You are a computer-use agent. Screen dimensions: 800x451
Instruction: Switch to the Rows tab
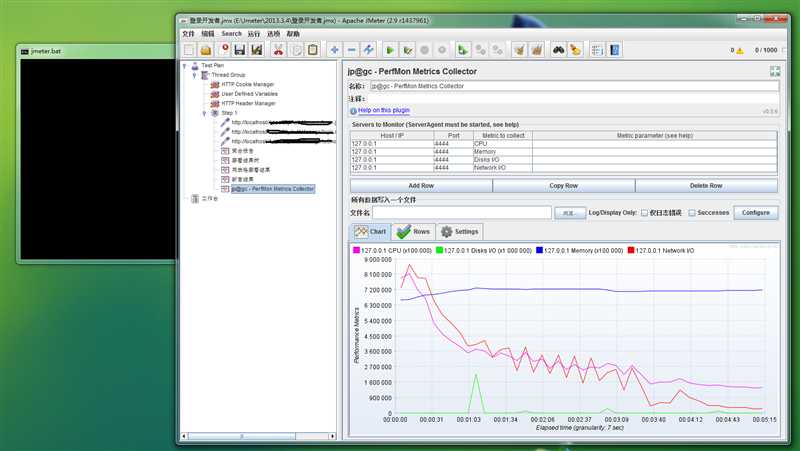click(414, 232)
